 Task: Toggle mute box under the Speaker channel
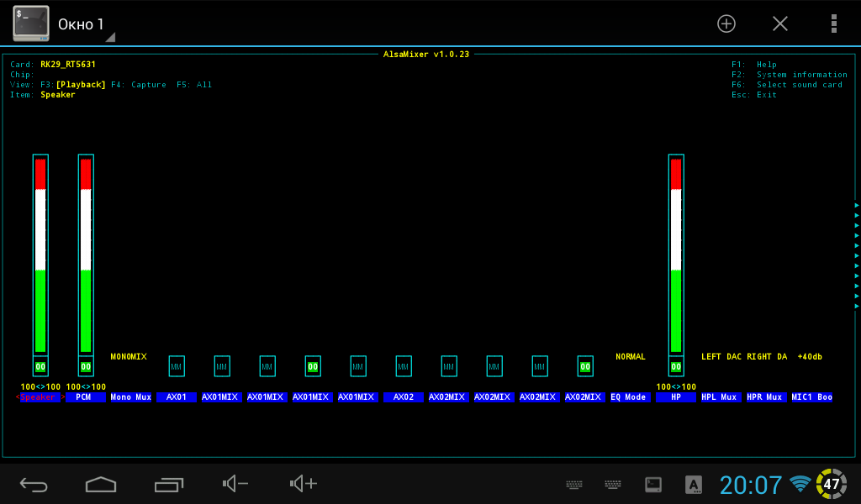[x=40, y=367]
